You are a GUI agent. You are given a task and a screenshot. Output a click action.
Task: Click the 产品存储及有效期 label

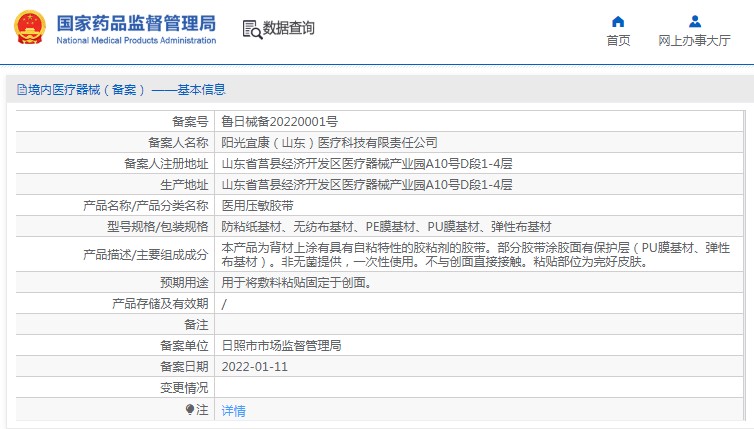pyautogui.click(x=160, y=304)
